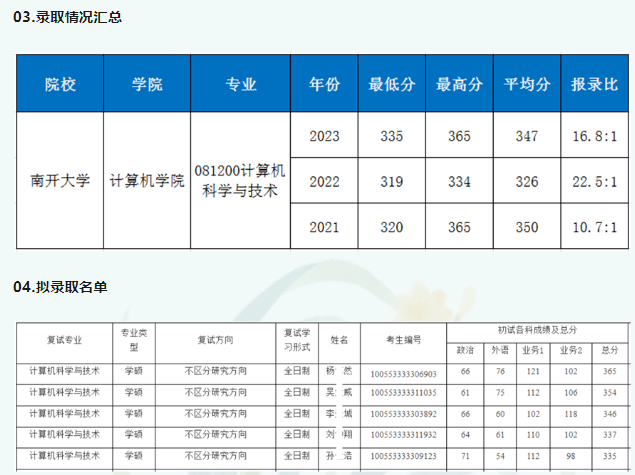Select the 最低分 column header
The width and height of the screenshot is (635, 475).
pos(392,84)
